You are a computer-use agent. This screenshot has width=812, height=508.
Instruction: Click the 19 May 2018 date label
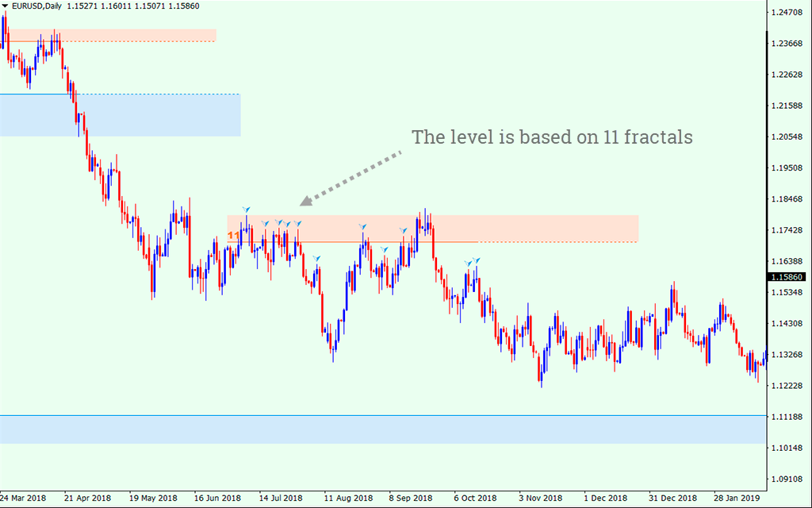[153, 498]
